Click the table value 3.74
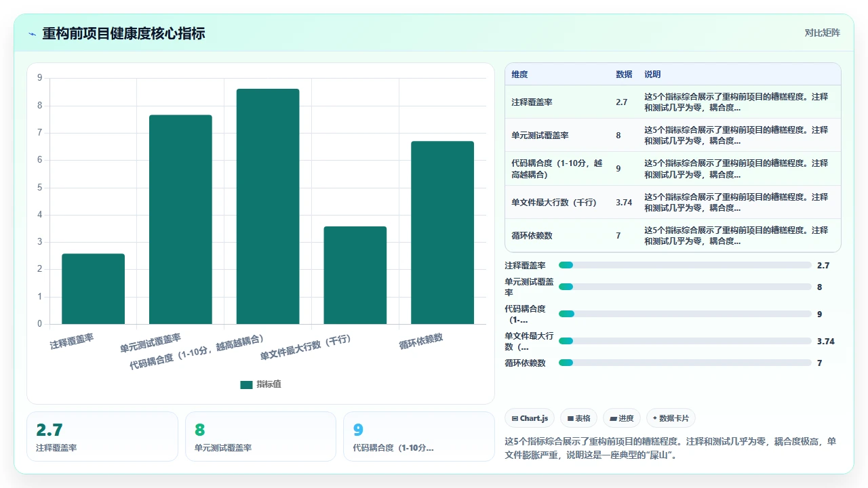Viewport: 868px width, 488px height. click(x=624, y=203)
